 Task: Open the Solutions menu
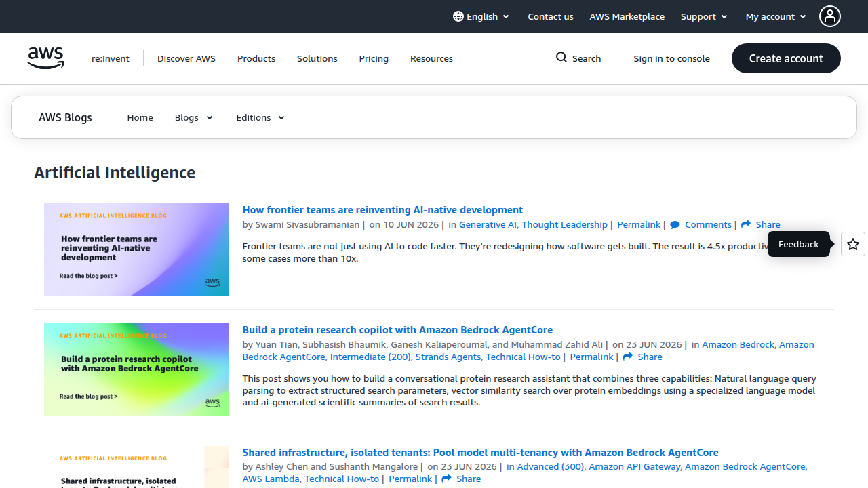point(317,58)
